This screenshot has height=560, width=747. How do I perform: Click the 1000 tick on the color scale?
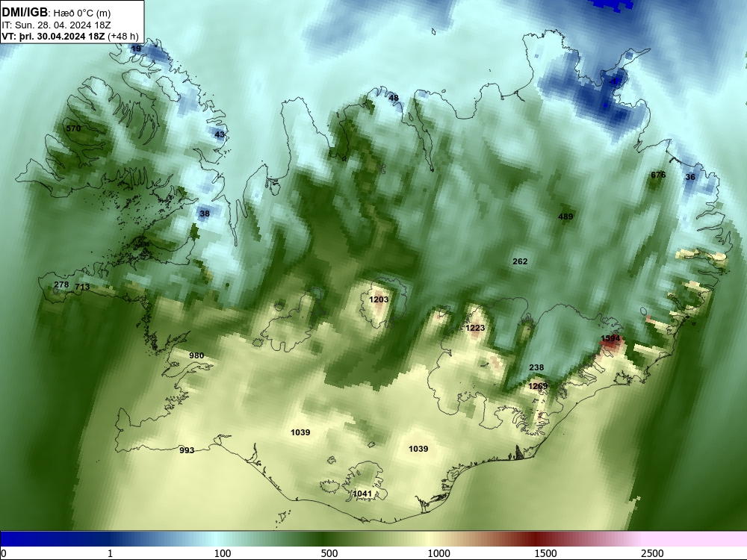pyautogui.click(x=438, y=553)
